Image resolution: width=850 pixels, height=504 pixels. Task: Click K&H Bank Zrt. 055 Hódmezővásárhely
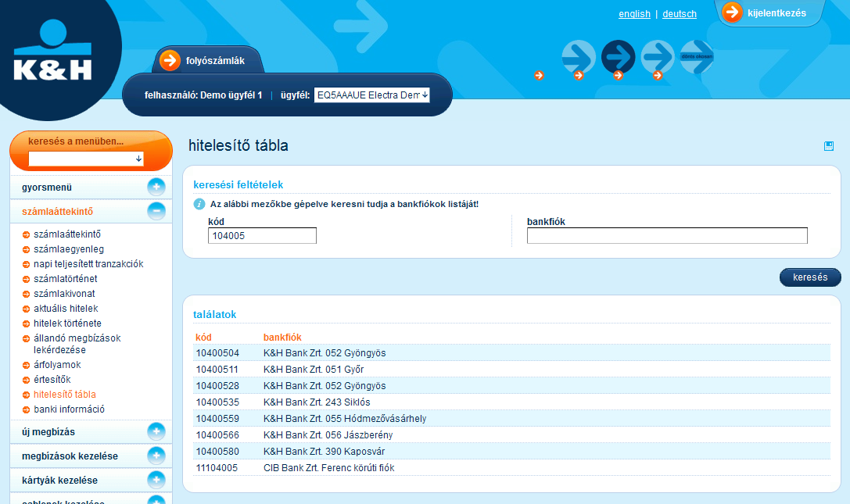coord(345,418)
